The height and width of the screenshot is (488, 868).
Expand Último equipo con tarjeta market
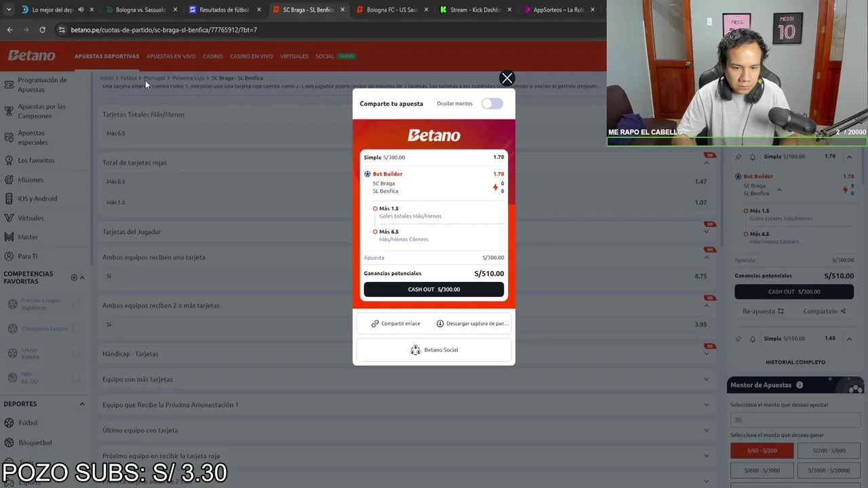707,430
